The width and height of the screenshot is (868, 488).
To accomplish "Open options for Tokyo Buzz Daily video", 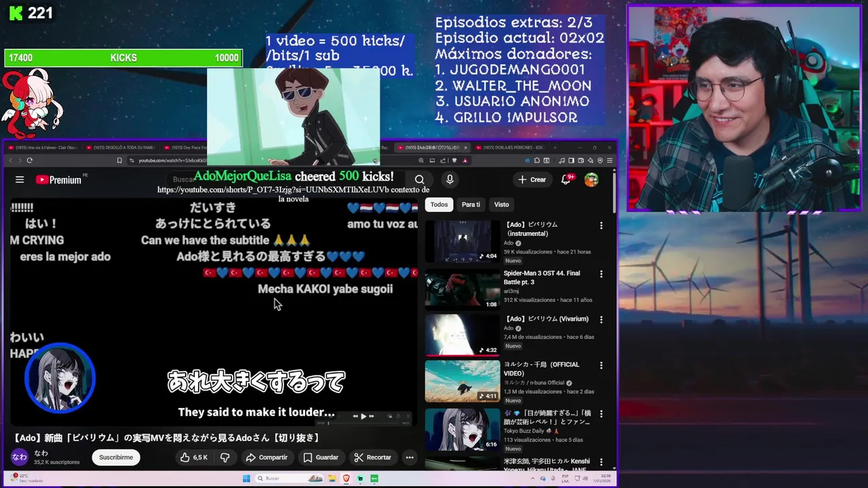I will tap(601, 413).
